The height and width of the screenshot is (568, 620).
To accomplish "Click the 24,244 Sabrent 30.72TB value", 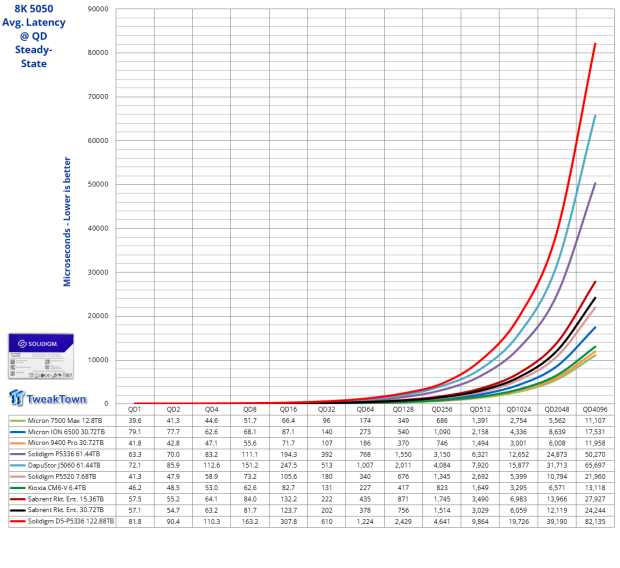I will click(595, 510).
